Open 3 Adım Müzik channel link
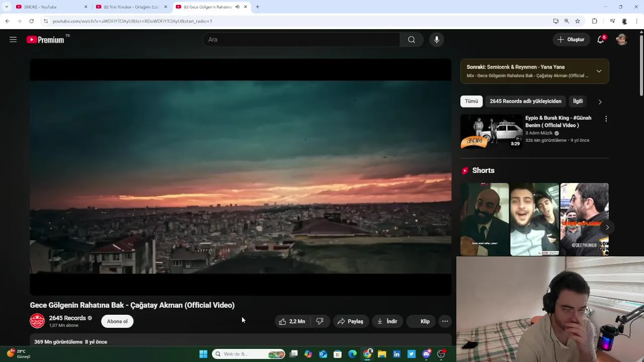This screenshot has height=362, width=644. (539, 133)
